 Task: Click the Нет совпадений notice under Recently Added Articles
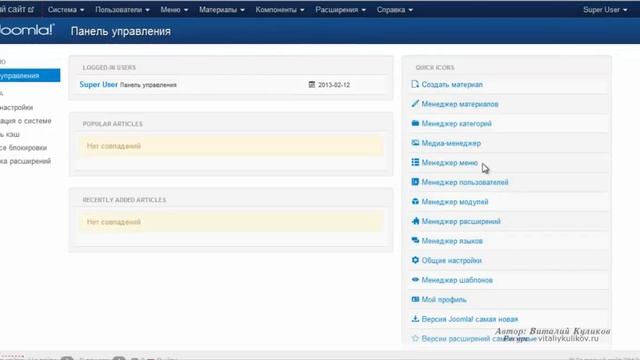(x=231, y=222)
